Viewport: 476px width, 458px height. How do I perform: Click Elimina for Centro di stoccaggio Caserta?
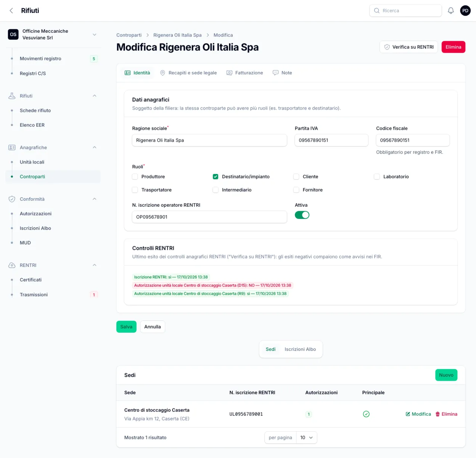point(446,414)
